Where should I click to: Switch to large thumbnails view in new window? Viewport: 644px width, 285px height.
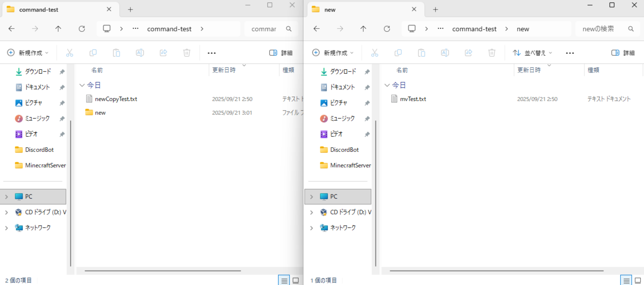click(x=637, y=280)
